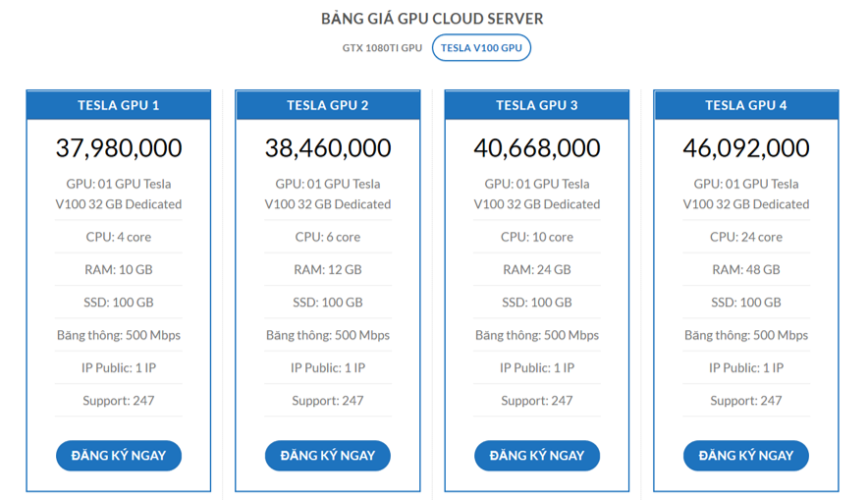Viewport: 868px width, 500px height.
Task: Click the price 46,092,000
Action: 745,148
